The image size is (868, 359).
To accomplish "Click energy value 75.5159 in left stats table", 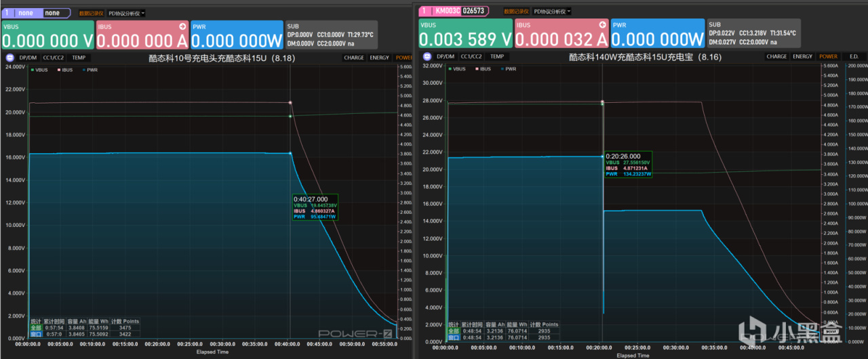I will (x=98, y=328).
